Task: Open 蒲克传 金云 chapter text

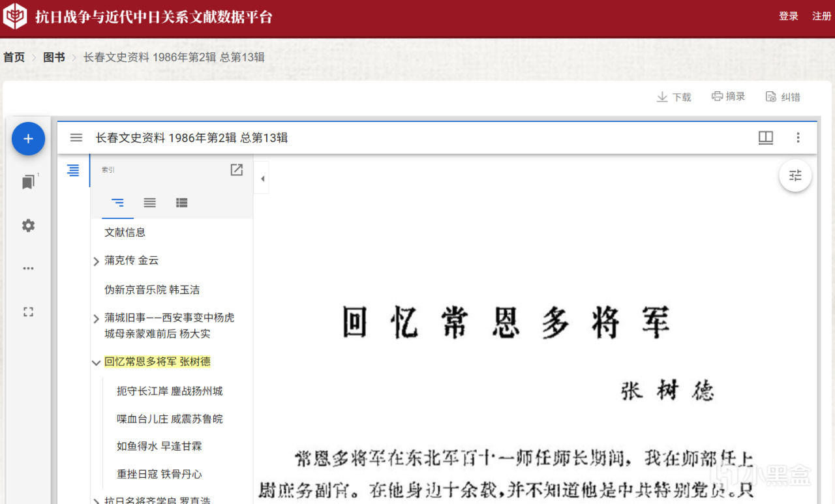Action: (x=131, y=260)
